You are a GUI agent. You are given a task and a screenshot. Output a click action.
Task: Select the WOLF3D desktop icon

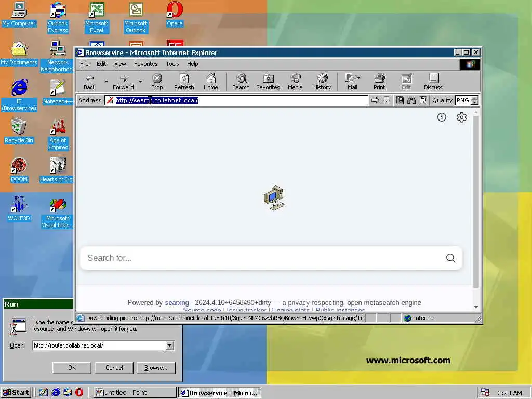tap(19, 209)
